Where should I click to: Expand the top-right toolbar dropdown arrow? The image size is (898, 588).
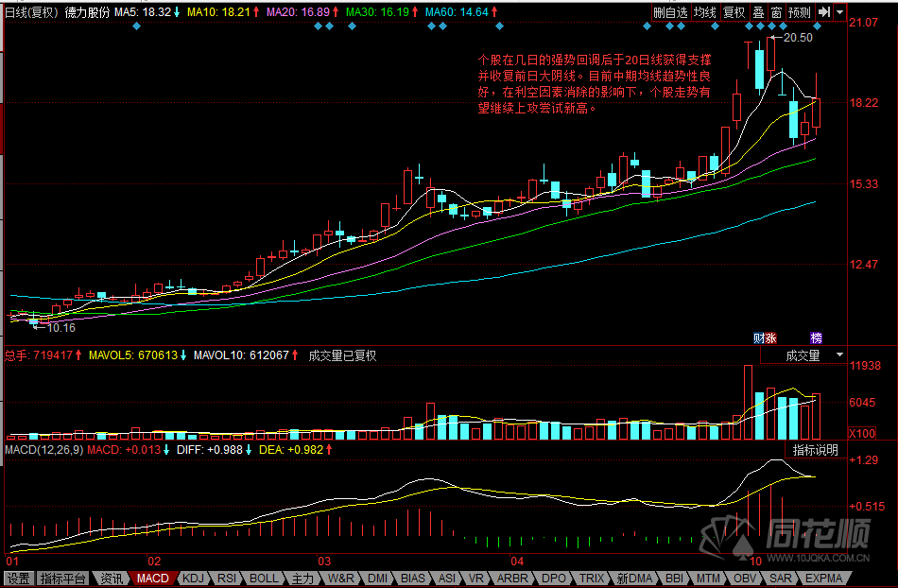[840, 12]
